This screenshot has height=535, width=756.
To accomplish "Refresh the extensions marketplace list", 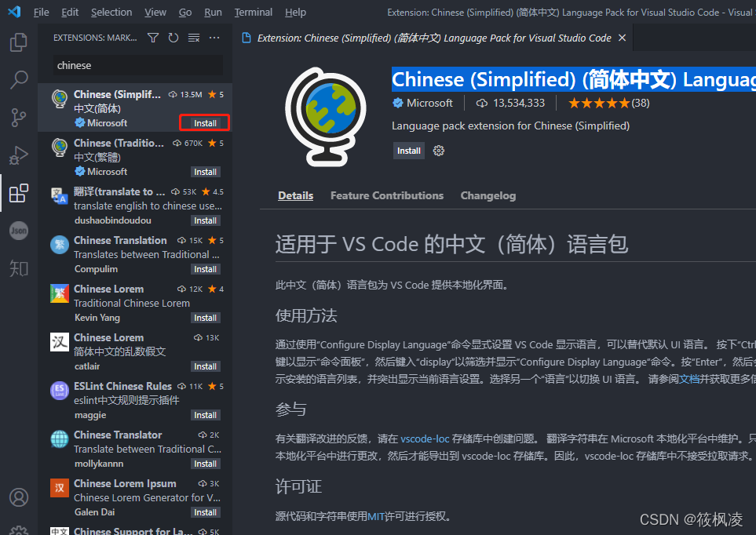I will click(x=173, y=37).
